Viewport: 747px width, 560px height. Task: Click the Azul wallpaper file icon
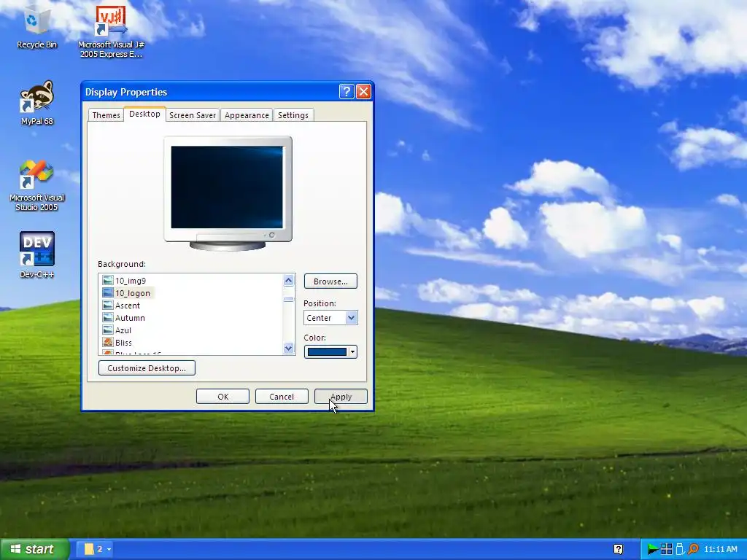[x=108, y=330]
